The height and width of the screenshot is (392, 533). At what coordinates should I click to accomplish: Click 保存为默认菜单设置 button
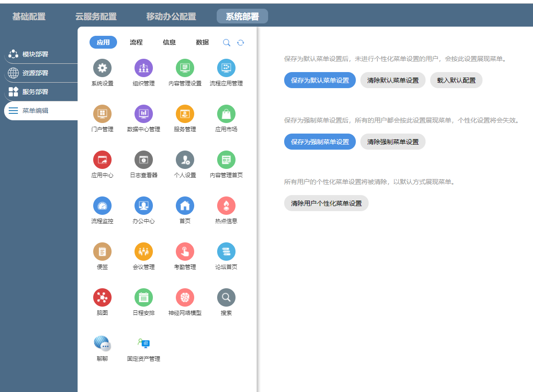[x=320, y=80]
